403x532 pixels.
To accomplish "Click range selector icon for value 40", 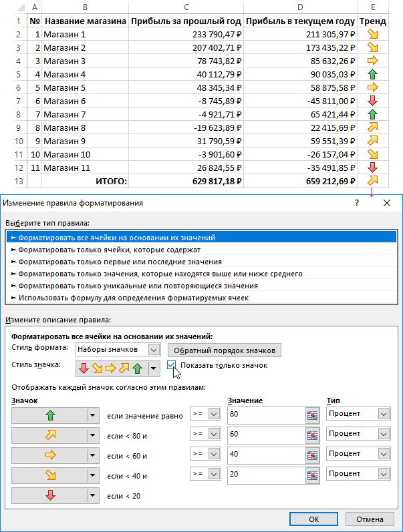I will [311, 455].
